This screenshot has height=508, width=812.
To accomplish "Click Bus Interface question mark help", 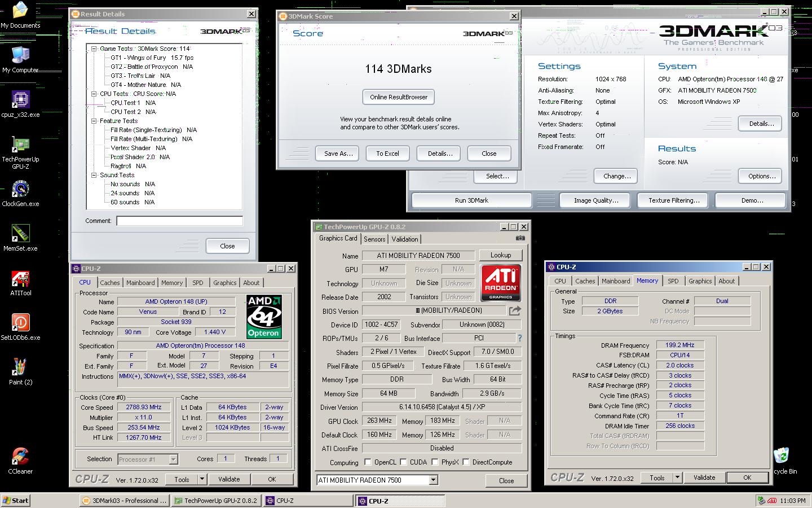I will pos(520,338).
